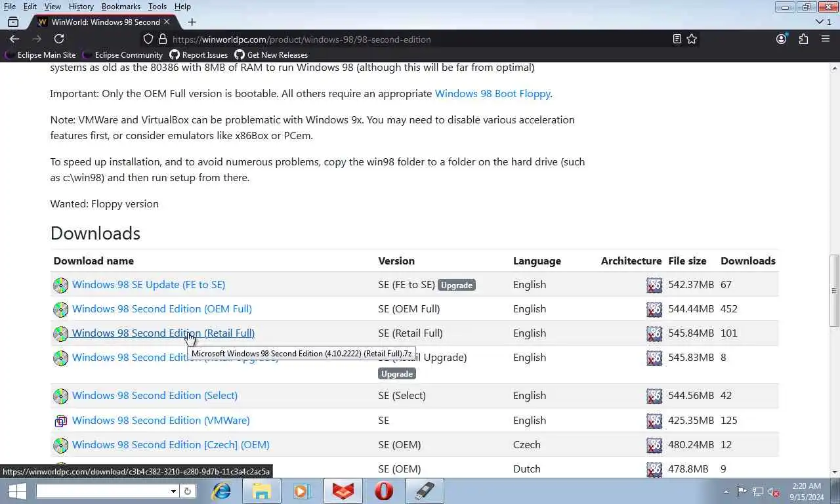Click the taskbar address input field
Viewport: 840px width, 504px height.
tap(102, 491)
